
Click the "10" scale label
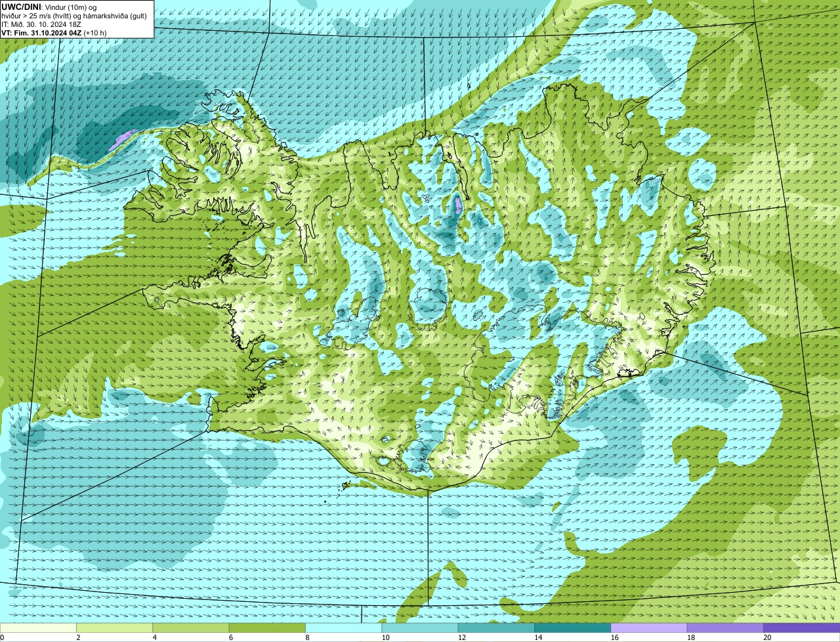(x=385, y=637)
